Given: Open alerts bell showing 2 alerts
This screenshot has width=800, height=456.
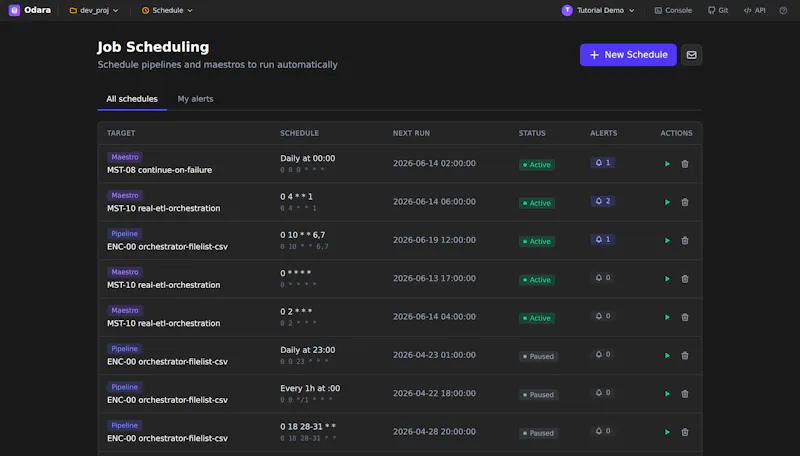Looking at the screenshot, I should tap(603, 201).
